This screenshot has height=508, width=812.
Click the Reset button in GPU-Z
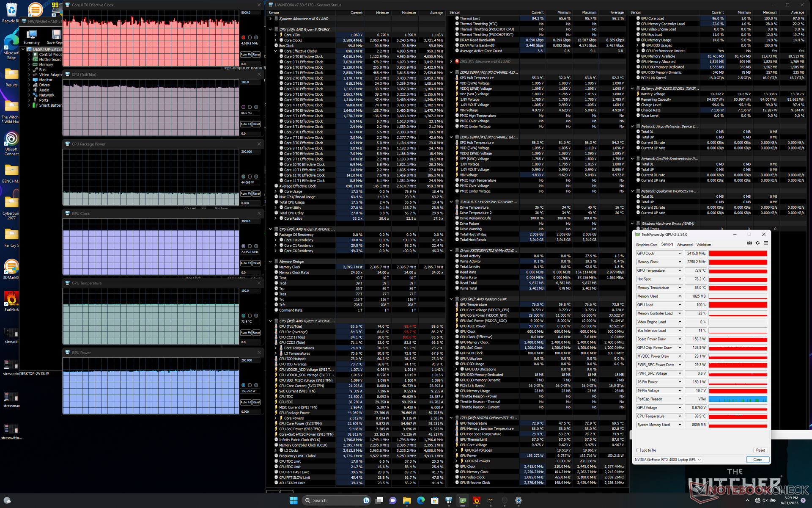tap(760, 450)
